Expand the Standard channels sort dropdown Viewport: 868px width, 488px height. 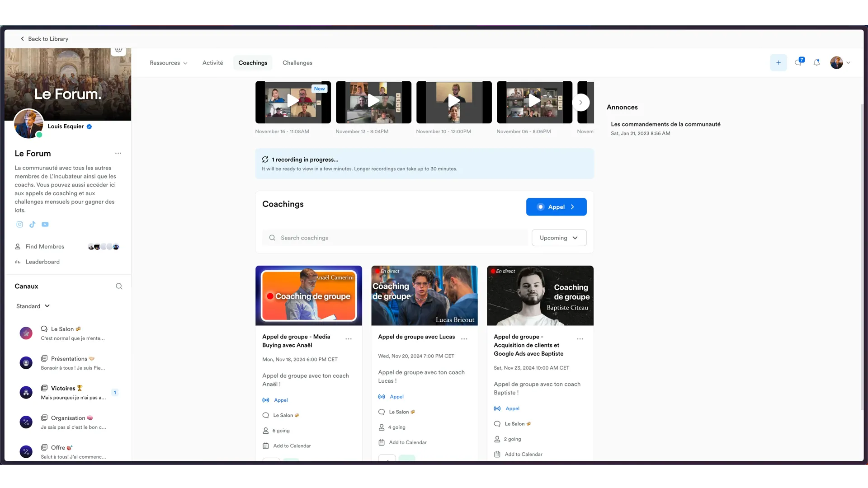click(x=33, y=306)
